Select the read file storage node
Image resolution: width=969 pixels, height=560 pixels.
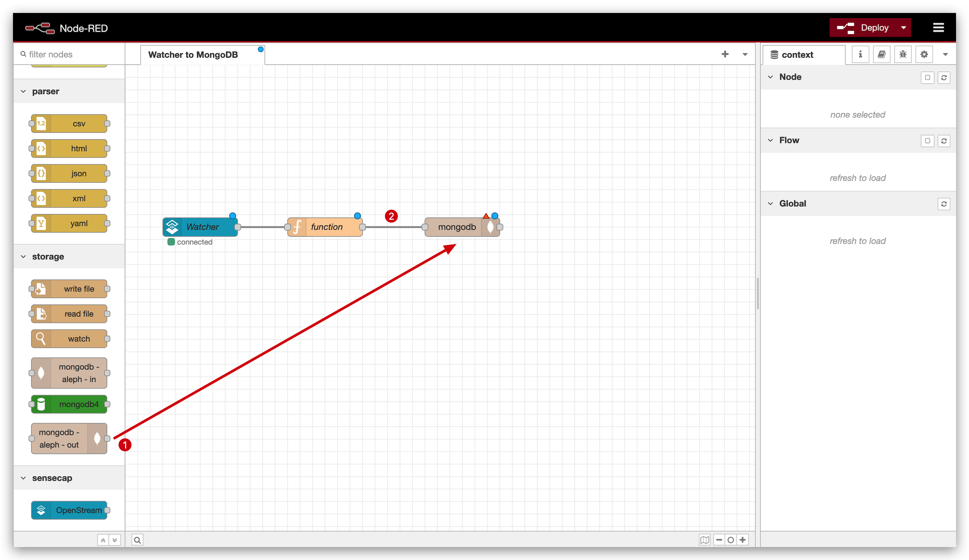click(x=69, y=314)
